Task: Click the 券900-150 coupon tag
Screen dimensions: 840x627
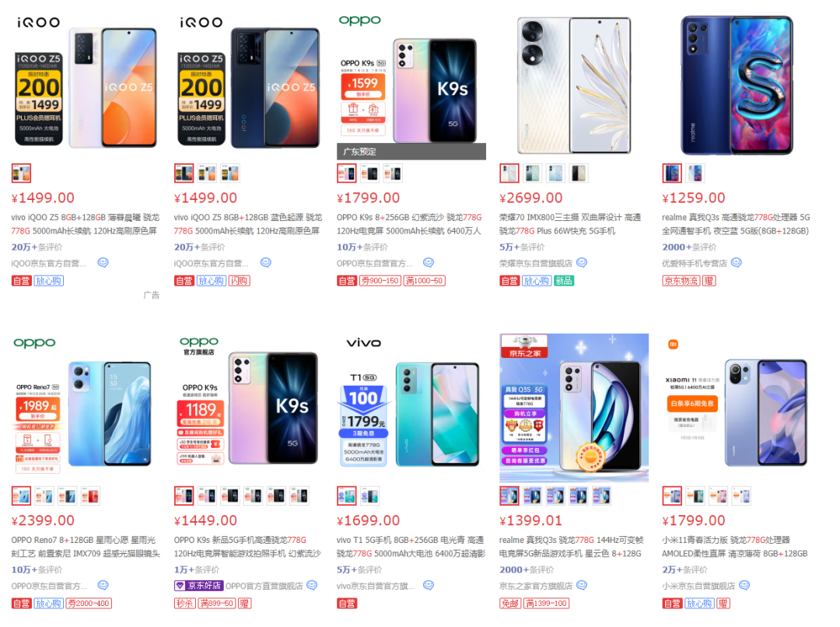Action: coord(380,280)
